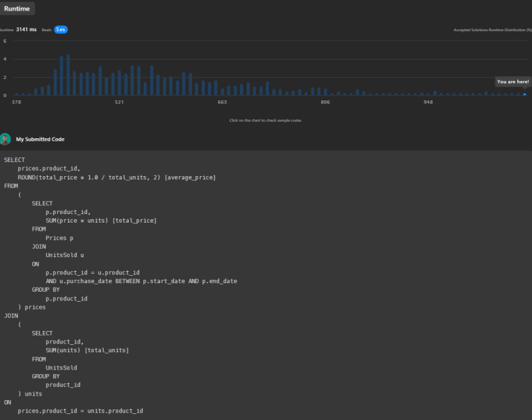
Task: Click 'Click on the chart to check sample codes' text
Action: click(265, 120)
